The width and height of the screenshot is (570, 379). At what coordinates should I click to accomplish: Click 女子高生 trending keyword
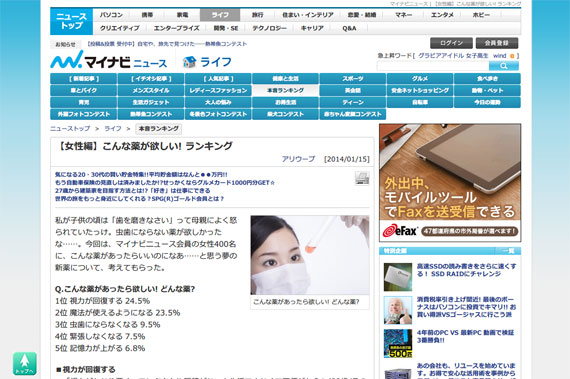pyautogui.click(x=477, y=56)
